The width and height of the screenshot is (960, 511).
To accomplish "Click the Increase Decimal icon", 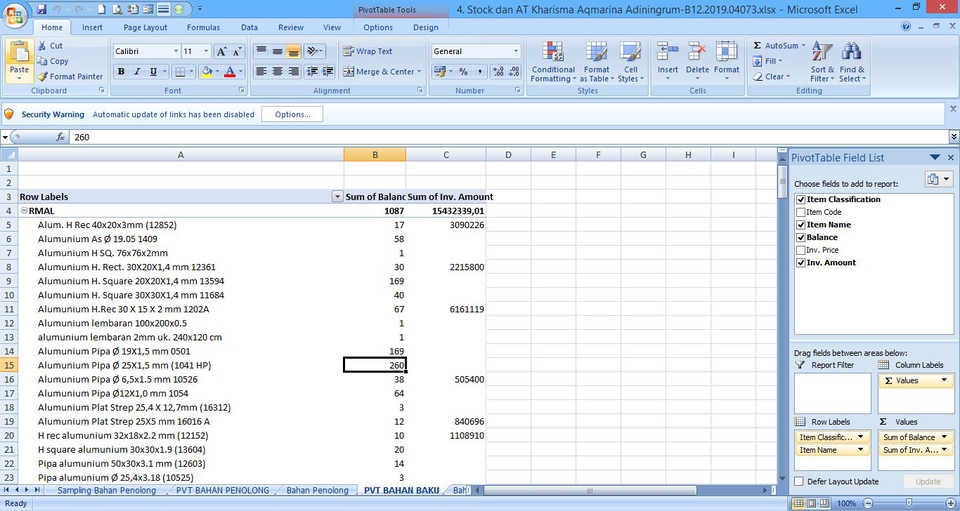I will pyautogui.click(x=498, y=72).
